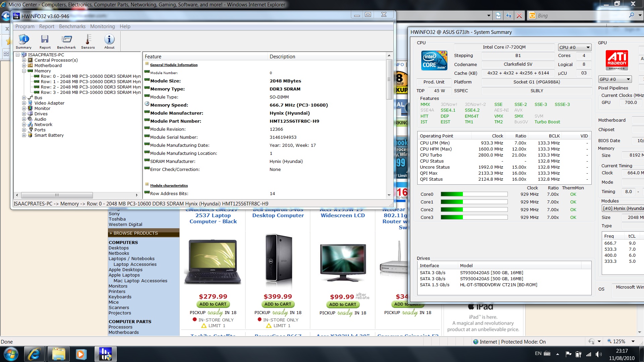Open Windows Explorer folder taskbar icon
This screenshot has width=644, height=362.
pyautogui.click(x=58, y=354)
